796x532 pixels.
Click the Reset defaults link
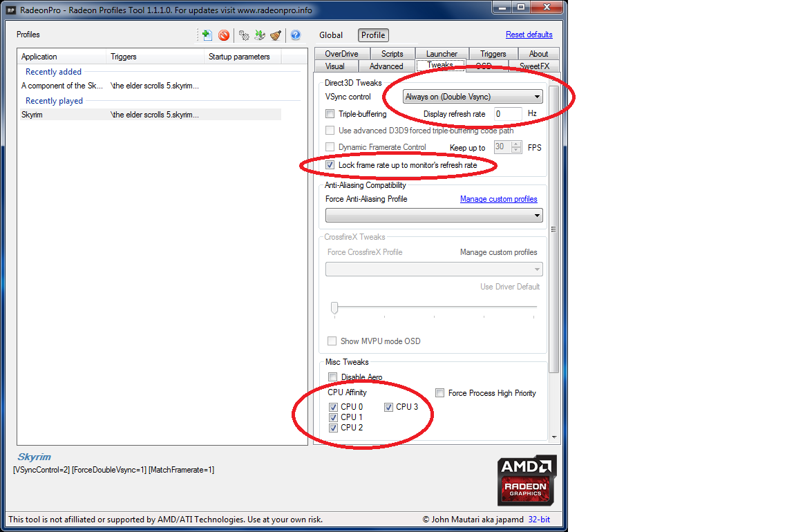point(529,35)
